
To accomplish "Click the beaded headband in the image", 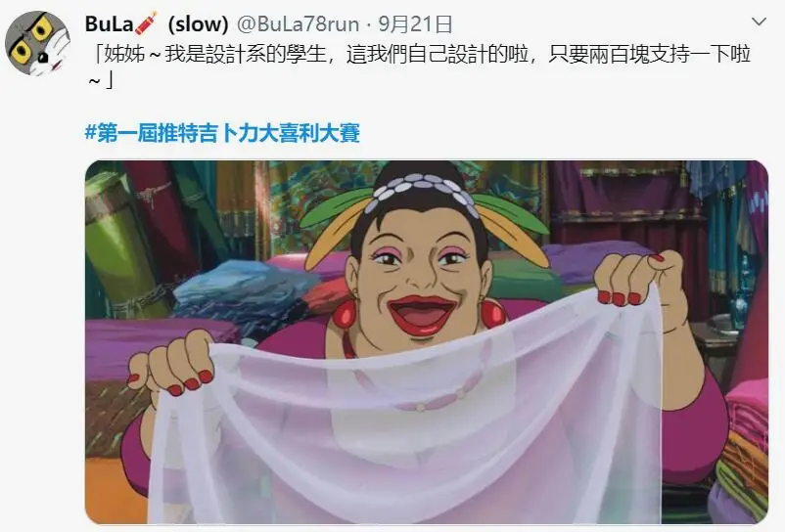I will (422, 192).
